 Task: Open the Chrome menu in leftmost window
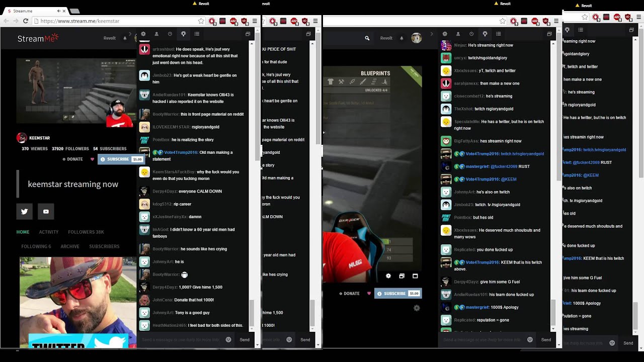(255, 21)
